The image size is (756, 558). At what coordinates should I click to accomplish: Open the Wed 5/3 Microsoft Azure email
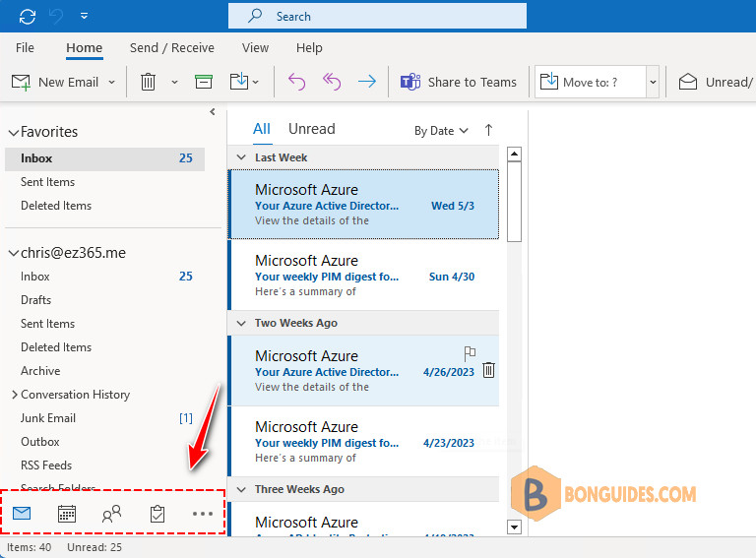click(364, 205)
